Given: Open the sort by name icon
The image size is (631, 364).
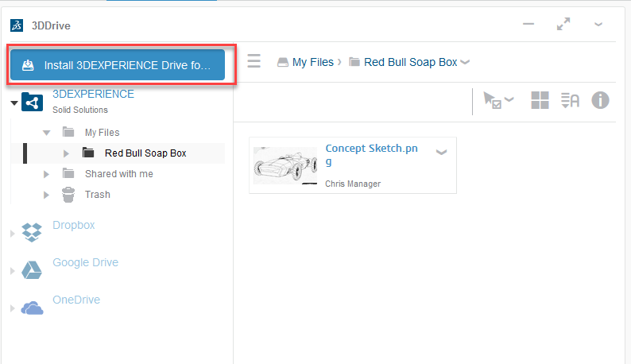Looking at the screenshot, I should 570,100.
